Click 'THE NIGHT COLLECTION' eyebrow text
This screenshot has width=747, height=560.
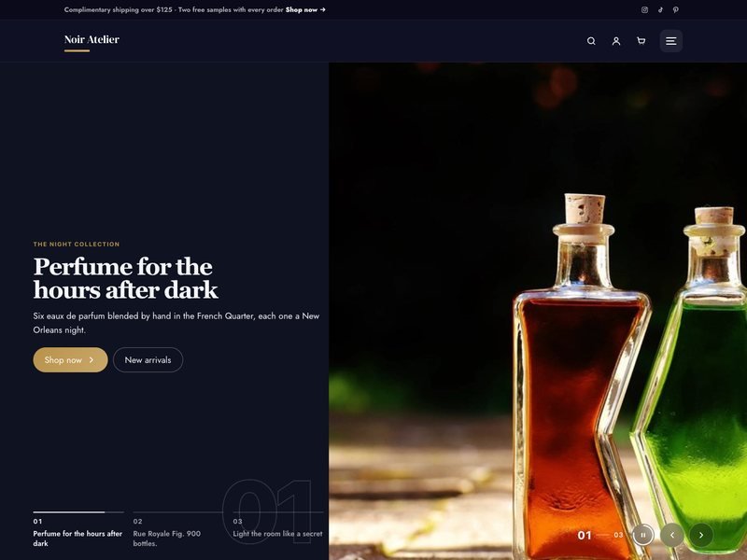[x=77, y=245]
